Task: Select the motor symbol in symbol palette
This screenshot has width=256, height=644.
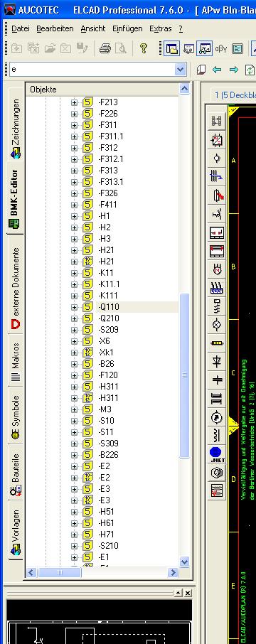Action: 217,270
